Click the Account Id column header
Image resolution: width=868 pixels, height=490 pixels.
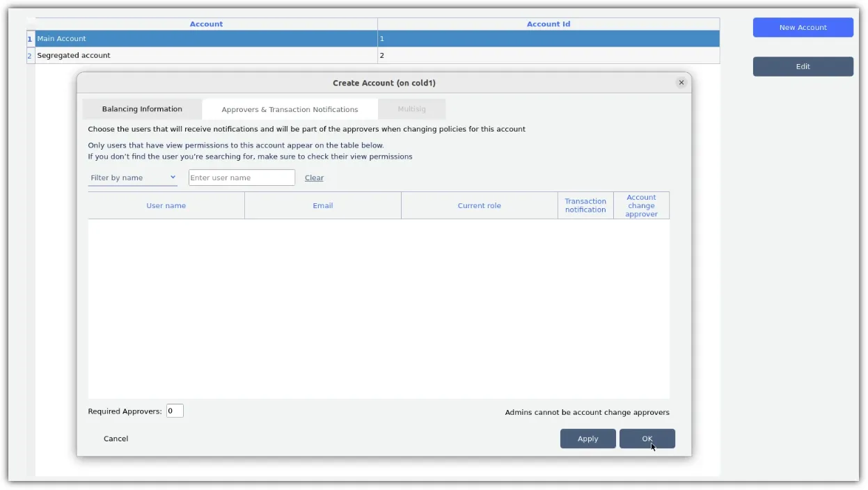(549, 24)
